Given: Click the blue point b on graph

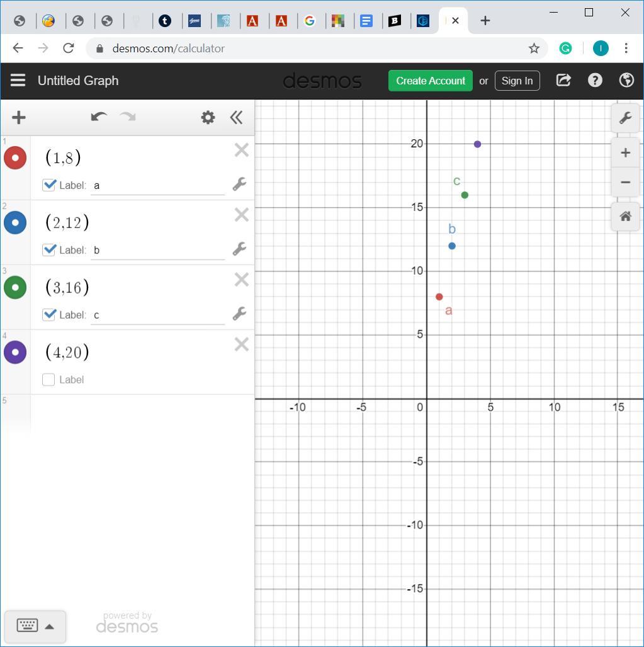Looking at the screenshot, I should pos(452,246).
